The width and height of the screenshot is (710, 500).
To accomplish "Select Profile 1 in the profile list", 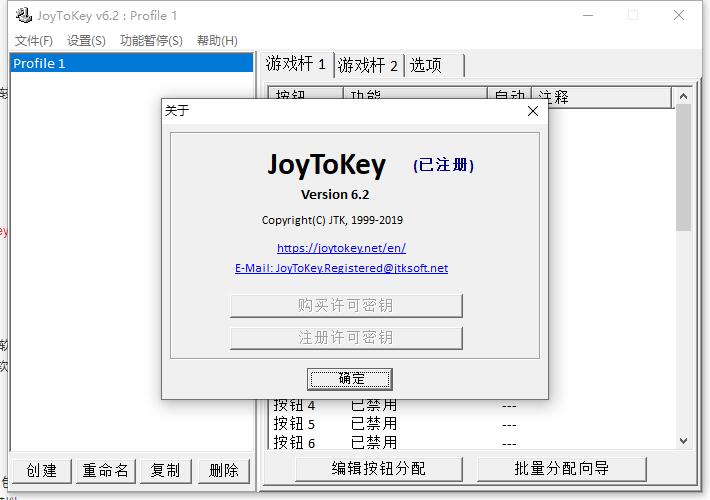I will (131, 63).
